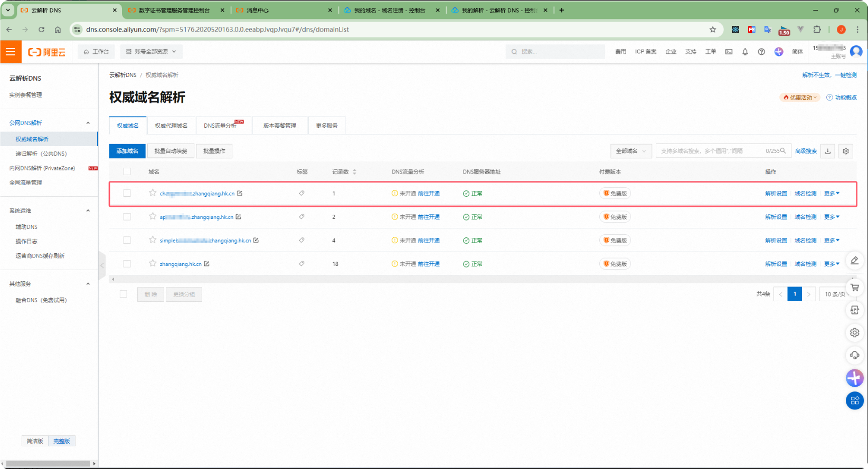Image resolution: width=868 pixels, height=469 pixels.
Task: Open the 账号全部资源 dropdown
Action: 151,52
